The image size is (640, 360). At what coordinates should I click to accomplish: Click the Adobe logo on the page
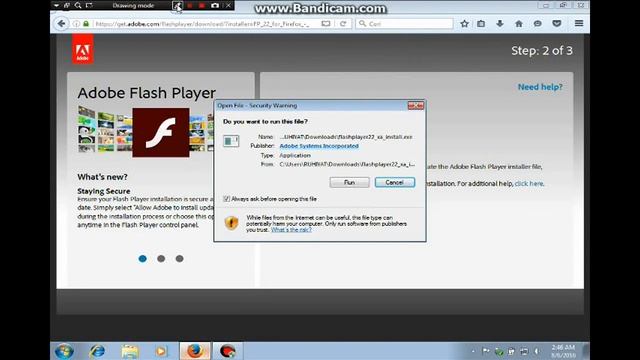coord(83,50)
